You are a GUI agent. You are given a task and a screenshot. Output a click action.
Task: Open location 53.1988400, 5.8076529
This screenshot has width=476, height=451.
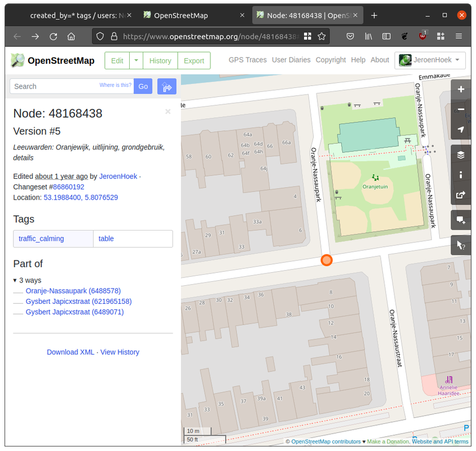click(x=81, y=197)
